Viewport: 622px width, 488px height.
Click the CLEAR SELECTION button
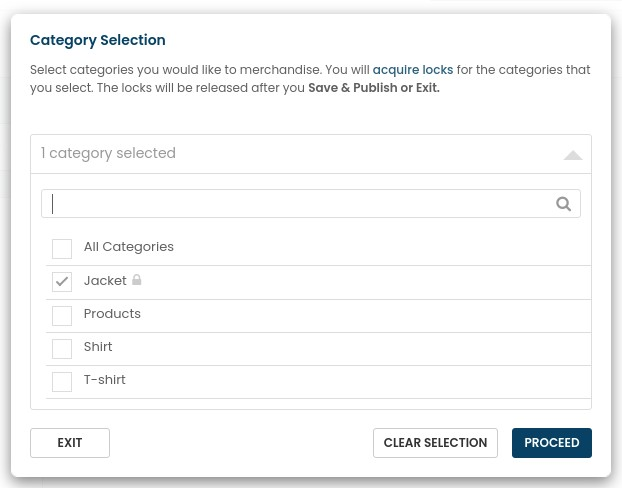pyautogui.click(x=435, y=443)
